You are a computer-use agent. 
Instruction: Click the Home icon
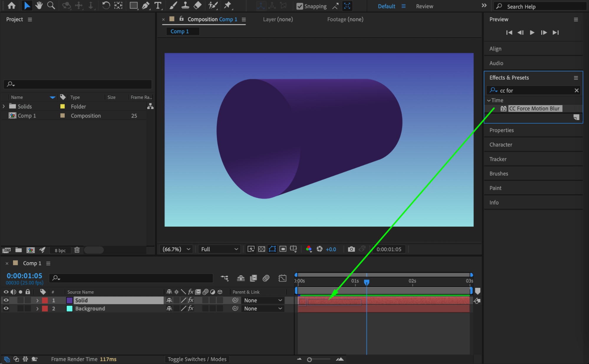[x=11, y=5]
